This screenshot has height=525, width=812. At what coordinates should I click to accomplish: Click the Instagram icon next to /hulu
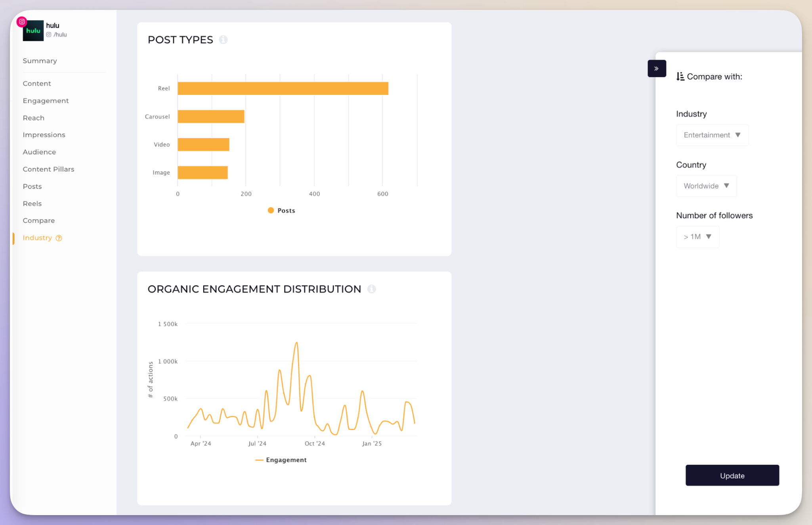point(49,35)
